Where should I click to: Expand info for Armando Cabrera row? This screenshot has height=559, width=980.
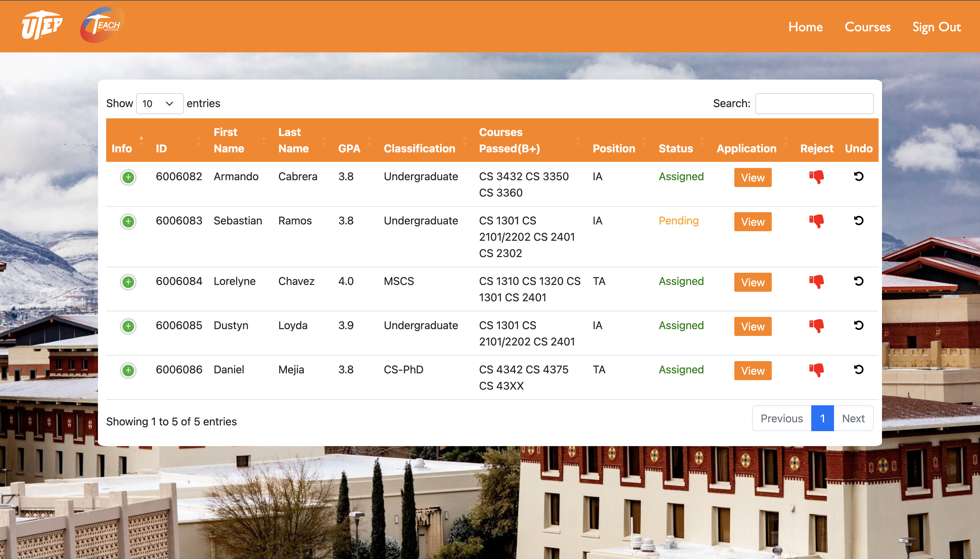point(128,177)
